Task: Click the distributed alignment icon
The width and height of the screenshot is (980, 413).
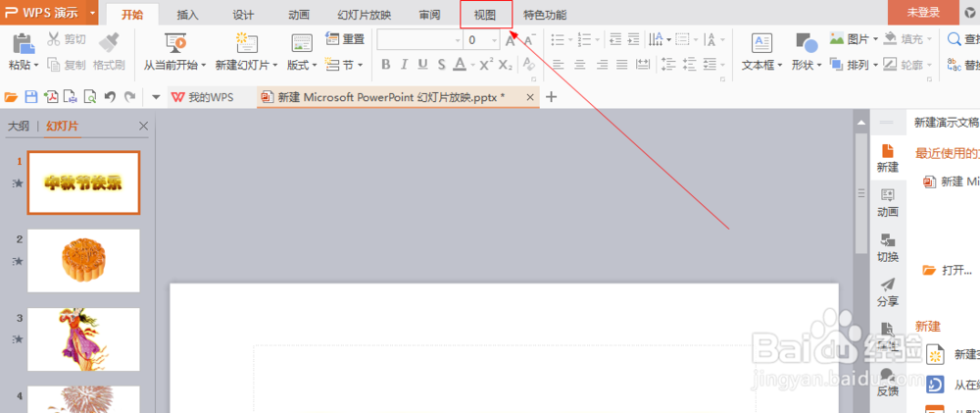Action: (x=643, y=65)
